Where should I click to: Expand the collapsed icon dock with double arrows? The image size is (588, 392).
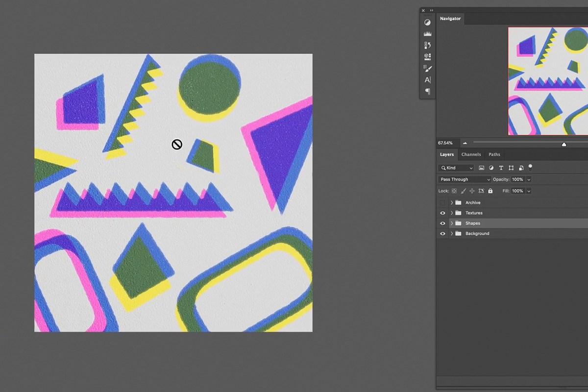coord(432,10)
